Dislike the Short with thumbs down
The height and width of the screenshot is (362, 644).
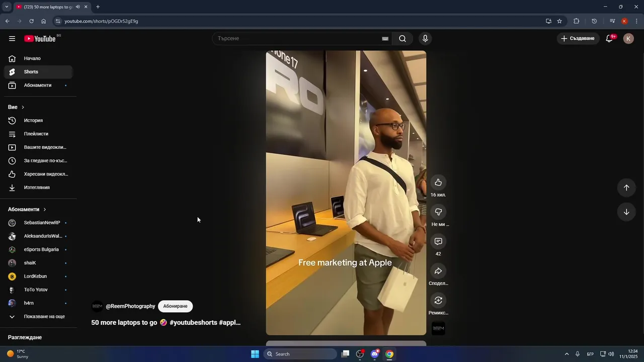point(438,212)
